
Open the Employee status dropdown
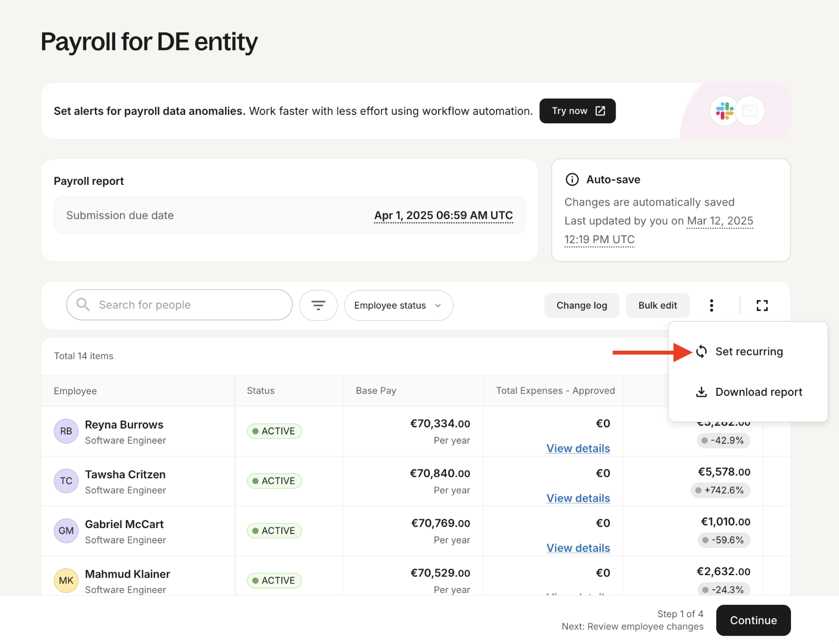398,305
